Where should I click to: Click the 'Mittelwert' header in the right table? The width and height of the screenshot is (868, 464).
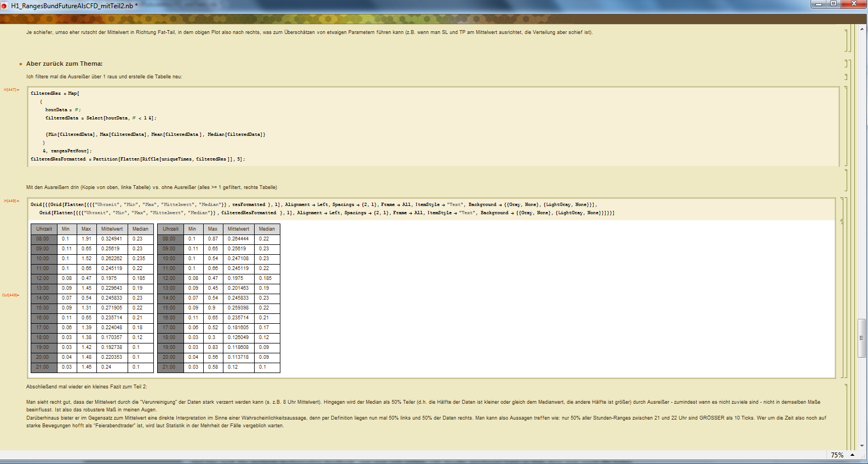pyautogui.click(x=239, y=229)
